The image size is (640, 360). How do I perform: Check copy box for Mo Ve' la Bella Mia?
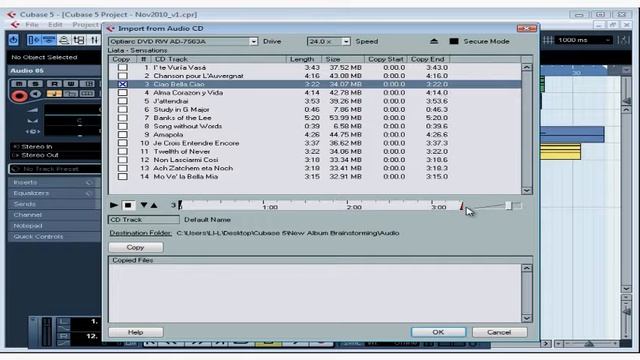pyautogui.click(x=122, y=176)
